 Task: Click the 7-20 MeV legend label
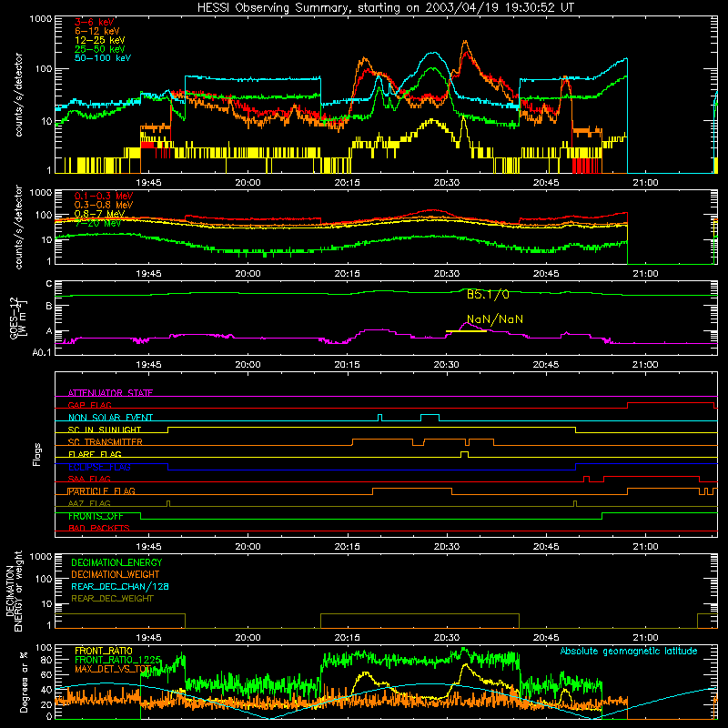[x=97, y=223]
